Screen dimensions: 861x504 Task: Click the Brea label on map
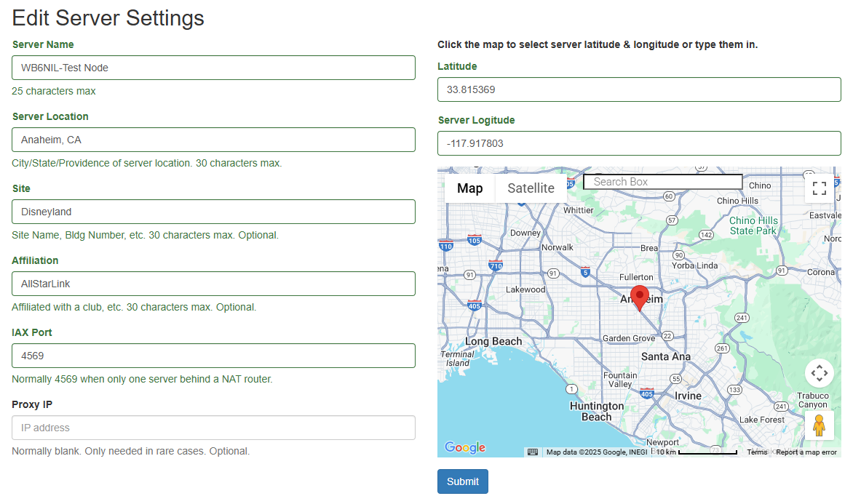coord(649,248)
